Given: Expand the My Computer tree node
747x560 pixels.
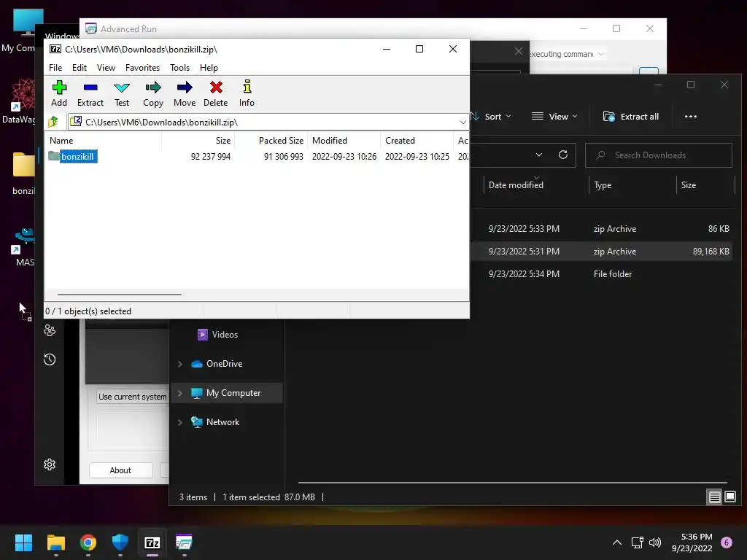Looking at the screenshot, I should coord(180,393).
